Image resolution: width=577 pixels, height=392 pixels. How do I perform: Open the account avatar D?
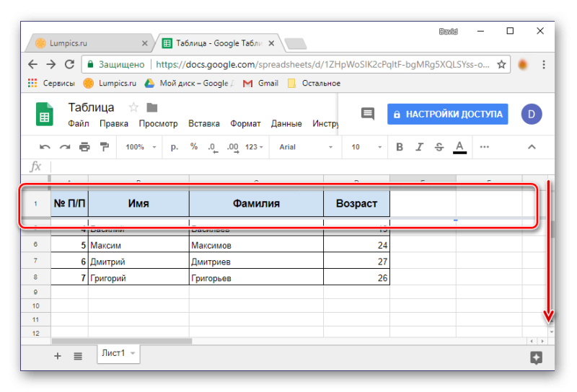[532, 114]
